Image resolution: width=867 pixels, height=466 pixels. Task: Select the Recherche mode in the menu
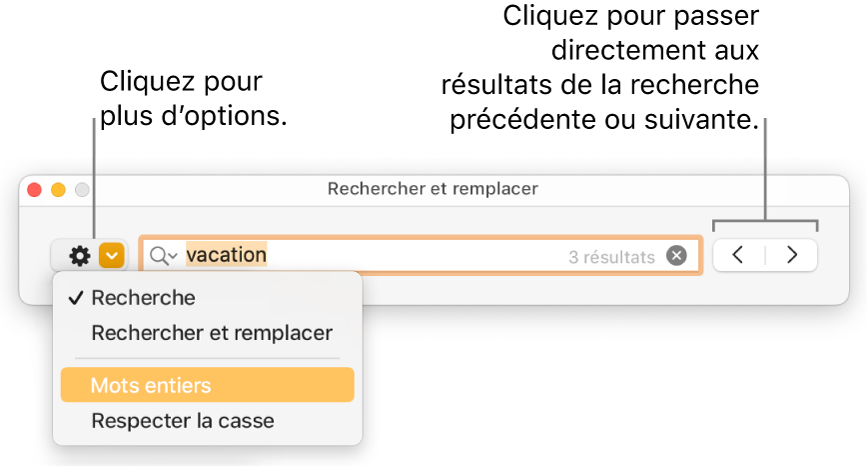tap(143, 298)
